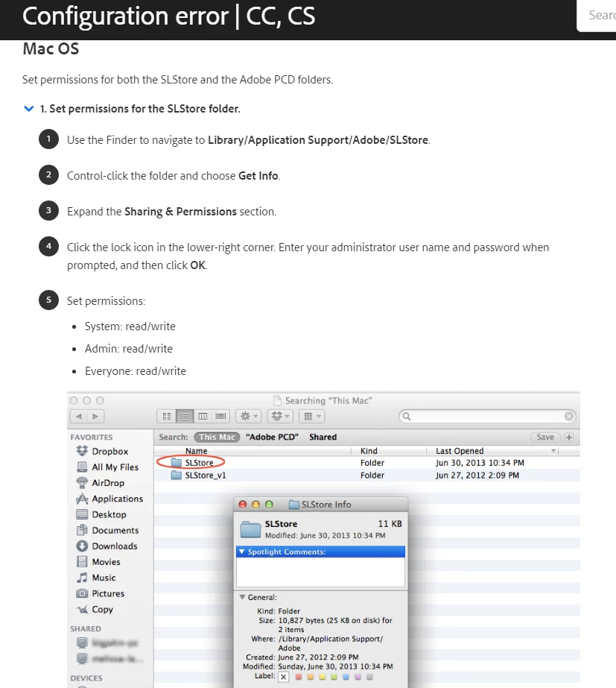Choose the yellow label color
Viewport: 616px width, 688px height.
(x=323, y=677)
